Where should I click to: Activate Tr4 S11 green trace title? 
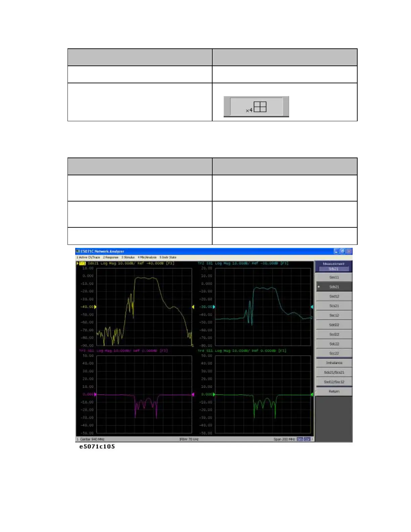(242, 351)
